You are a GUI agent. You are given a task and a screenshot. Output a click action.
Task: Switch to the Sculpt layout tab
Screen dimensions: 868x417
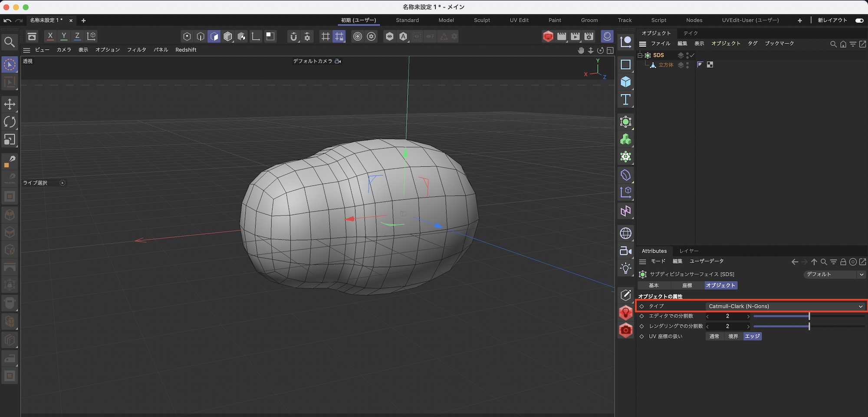(x=482, y=20)
